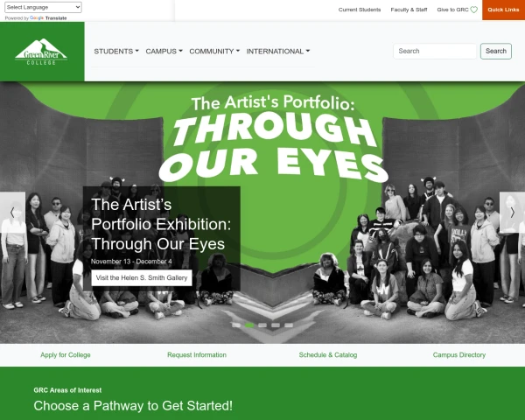Screen dimensions: 525x420
Task: Open Schedule & Catalog link
Action: point(328,354)
